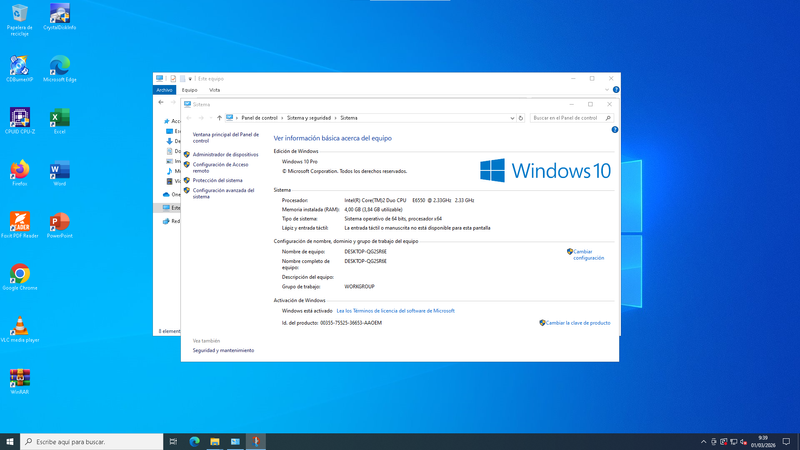
Task: Select the WinRAR desktop icon
Action: 19,381
